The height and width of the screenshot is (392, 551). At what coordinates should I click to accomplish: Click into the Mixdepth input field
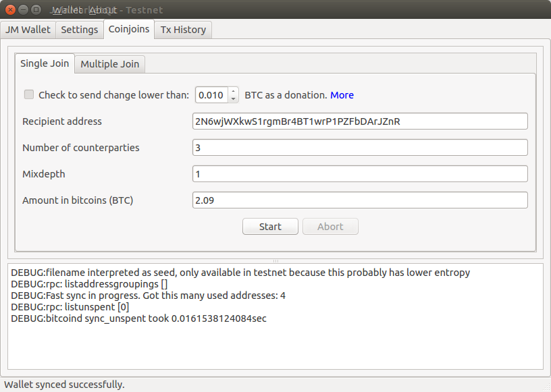[x=359, y=174]
